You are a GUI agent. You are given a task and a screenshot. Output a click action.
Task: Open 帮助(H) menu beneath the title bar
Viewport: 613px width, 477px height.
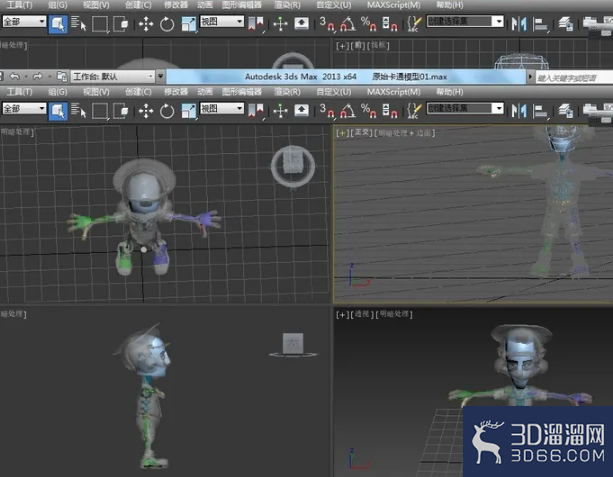click(x=450, y=92)
